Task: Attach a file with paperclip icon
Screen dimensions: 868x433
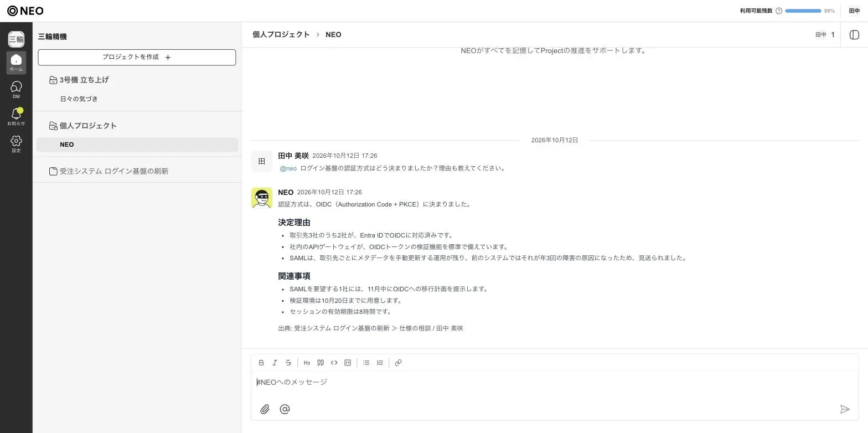Action: point(265,409)
